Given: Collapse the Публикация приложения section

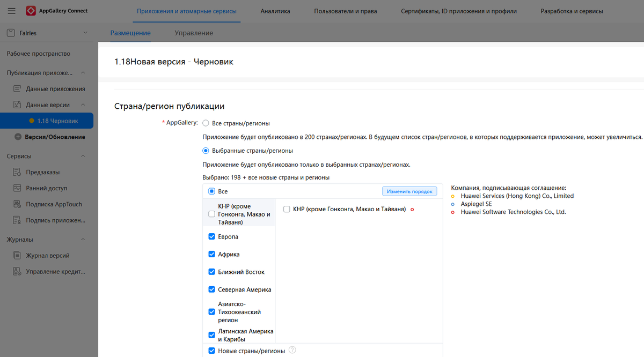Looking at the screenshot, I should (83, 72).
